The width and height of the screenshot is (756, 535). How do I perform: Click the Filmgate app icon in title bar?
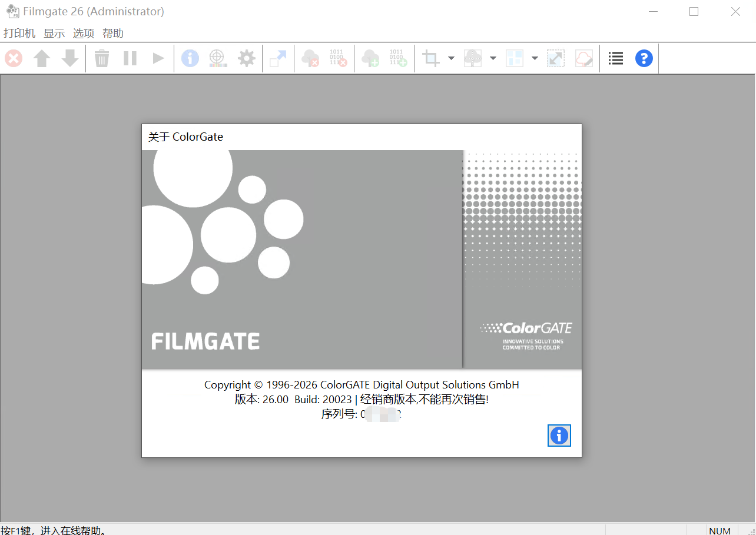point(12,11)
